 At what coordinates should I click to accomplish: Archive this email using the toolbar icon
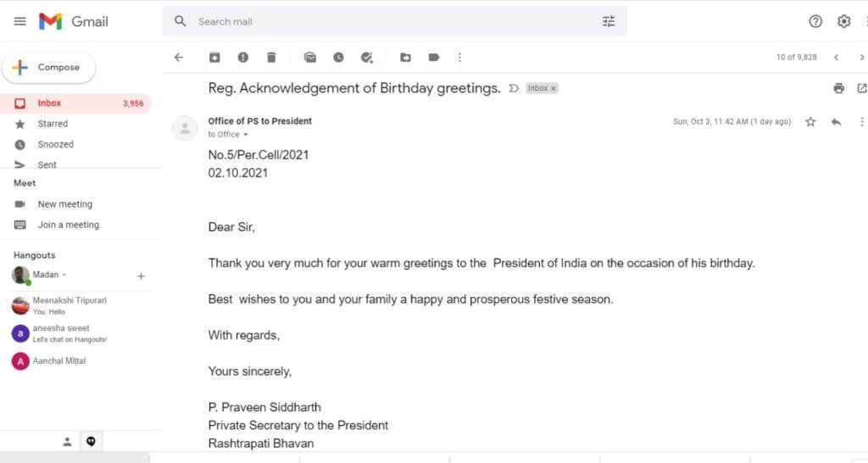click(214, 57)
